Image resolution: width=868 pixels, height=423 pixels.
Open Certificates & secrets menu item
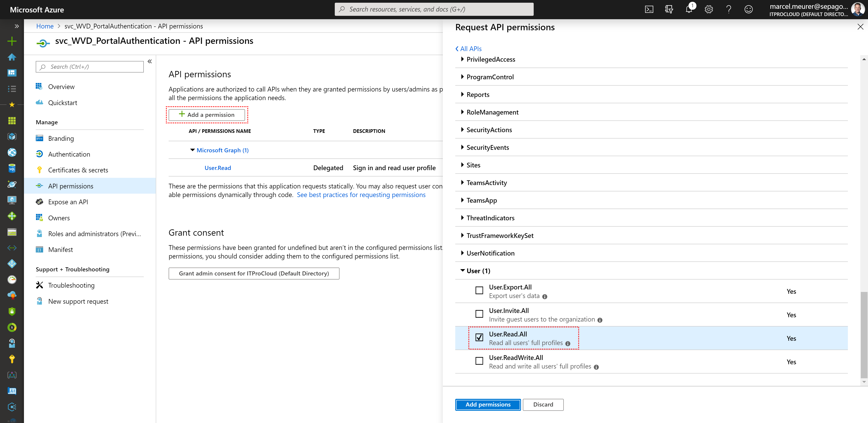[x=78, y=170]
